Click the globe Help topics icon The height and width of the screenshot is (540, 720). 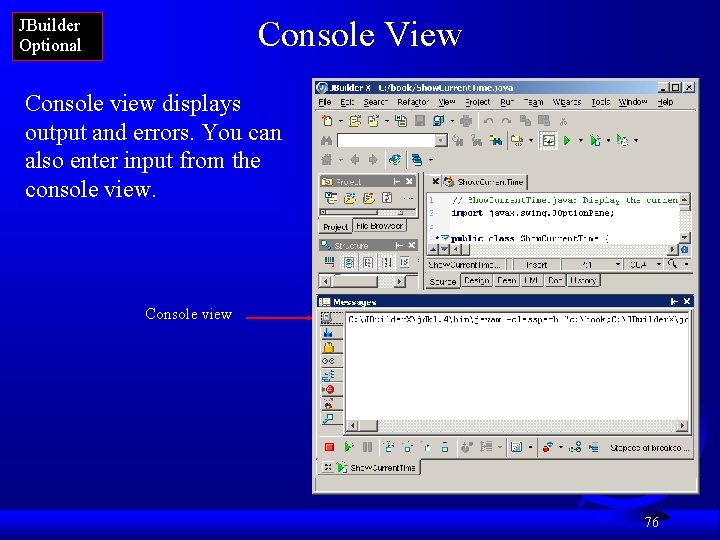(394, 160)
